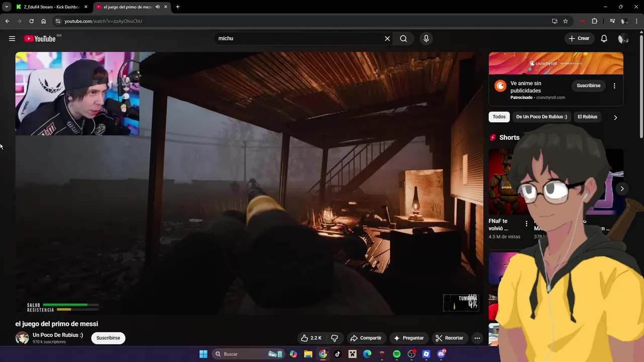Viewport: 644px width, 362px height.
Task: Open File Explorer on the taskbar
Action: point(308,354)
